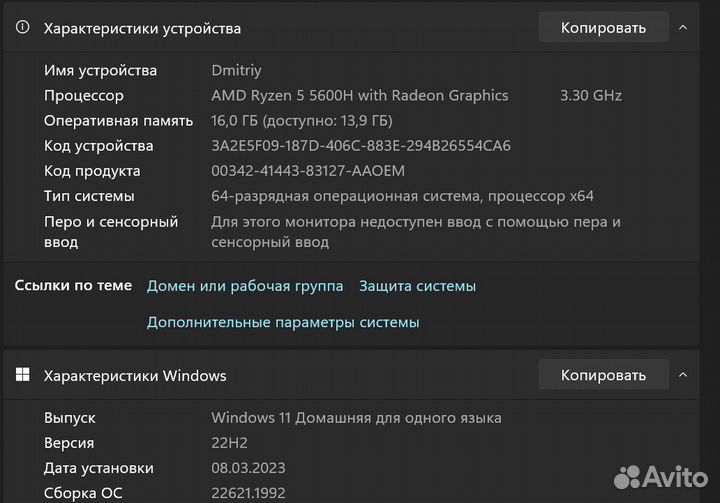Click the version value 22H2
Image resolution: width=720 pixels, height=503 pixels.
coord(230,443)
